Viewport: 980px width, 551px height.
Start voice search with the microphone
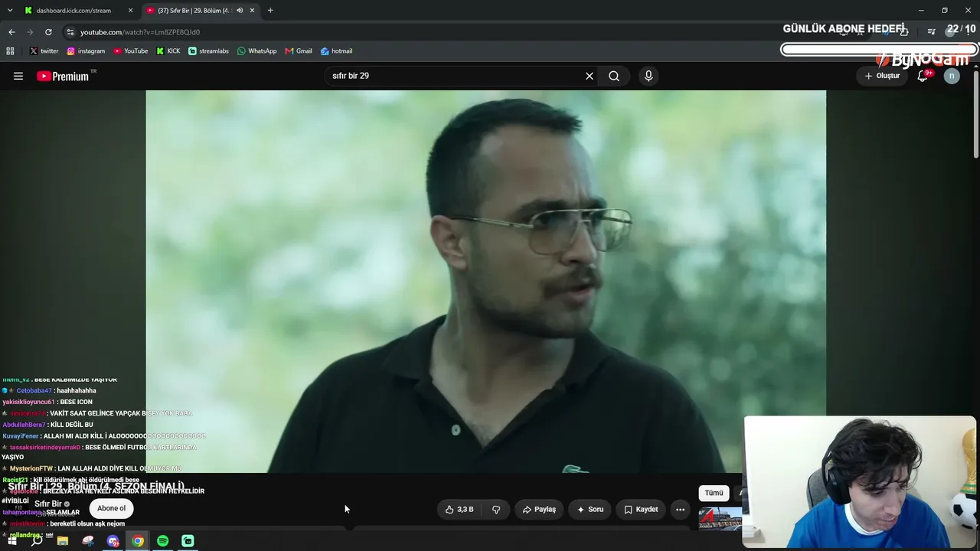648,76
